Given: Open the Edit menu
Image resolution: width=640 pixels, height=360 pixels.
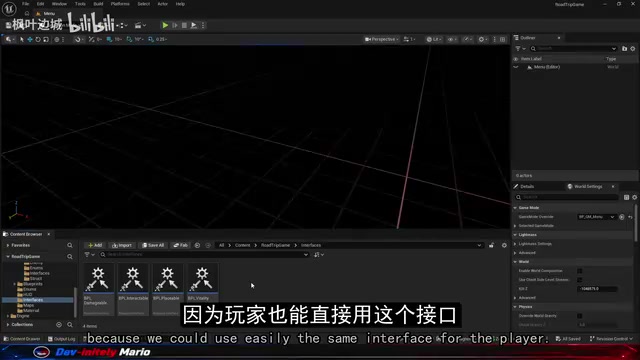Looking at the screenshot, I should click(x=40, y=4).
